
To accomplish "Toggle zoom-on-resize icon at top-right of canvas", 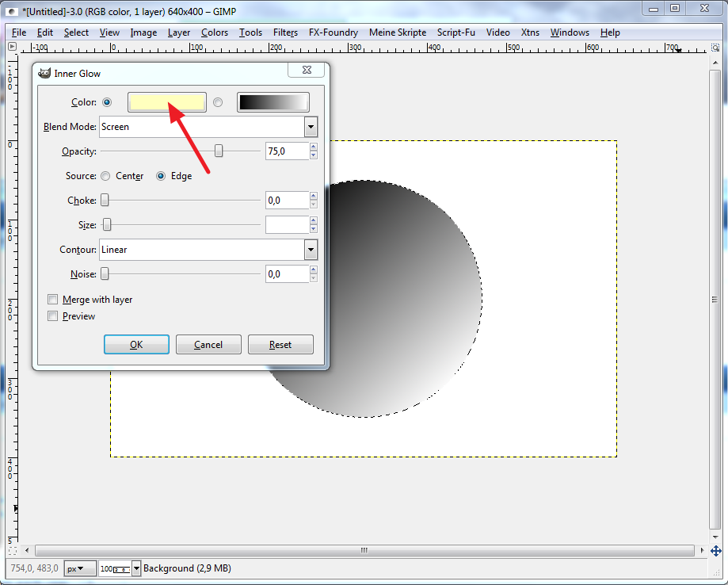I will [715, 48].
